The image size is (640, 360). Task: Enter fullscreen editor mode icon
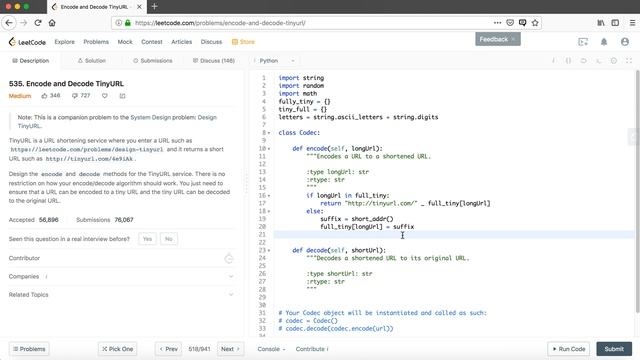pos(629,60)
